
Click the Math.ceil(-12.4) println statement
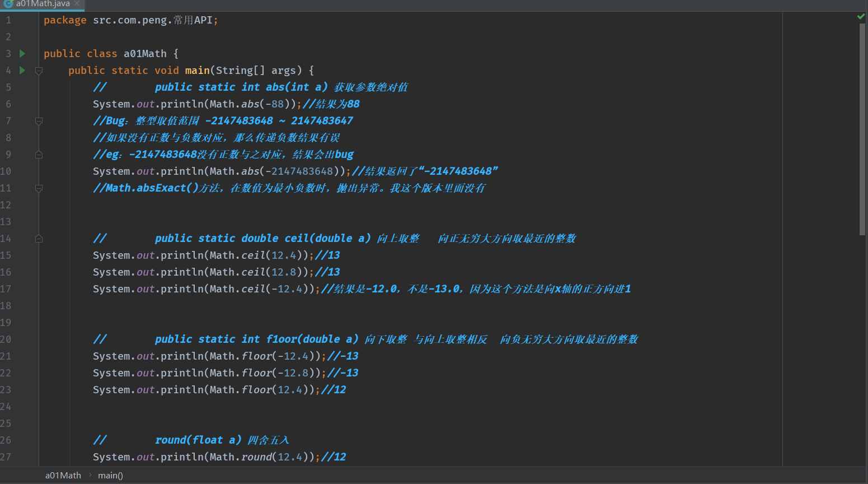[204, 289]
